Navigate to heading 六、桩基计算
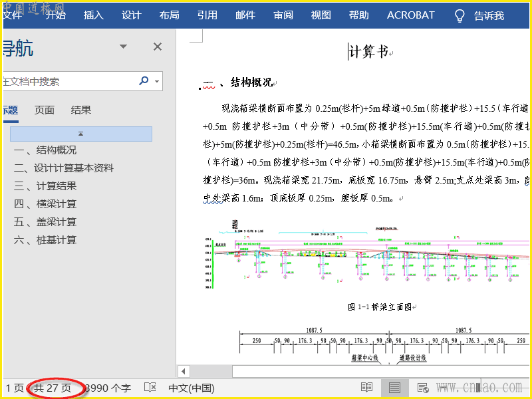 45,240
